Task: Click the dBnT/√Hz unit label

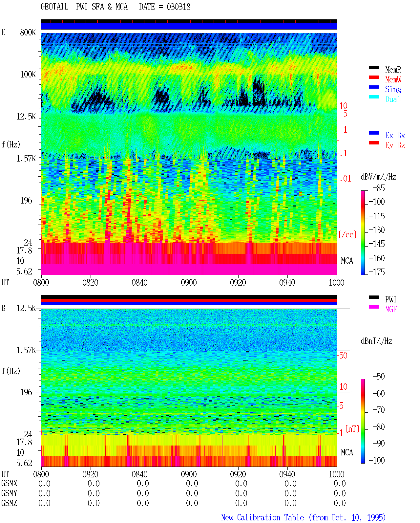Action: point(377,341)
